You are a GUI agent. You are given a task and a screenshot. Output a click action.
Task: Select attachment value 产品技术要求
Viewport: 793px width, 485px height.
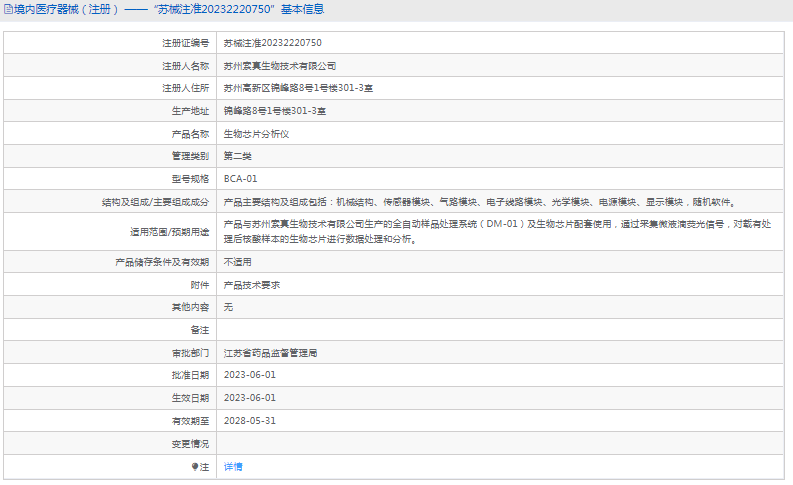point(252,285)
